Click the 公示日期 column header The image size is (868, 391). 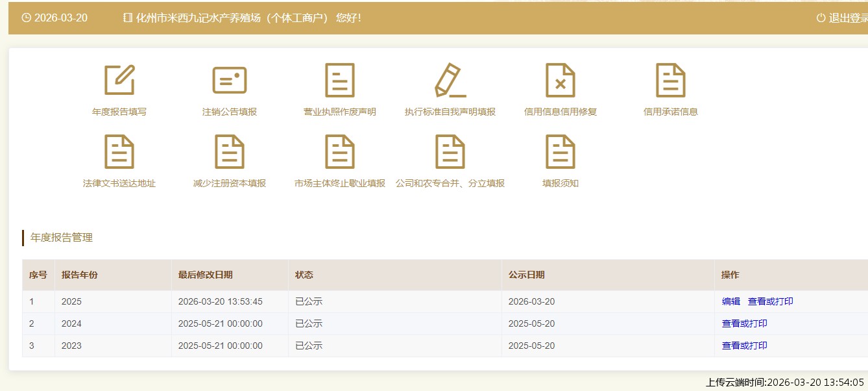click(x=526, y=275)
